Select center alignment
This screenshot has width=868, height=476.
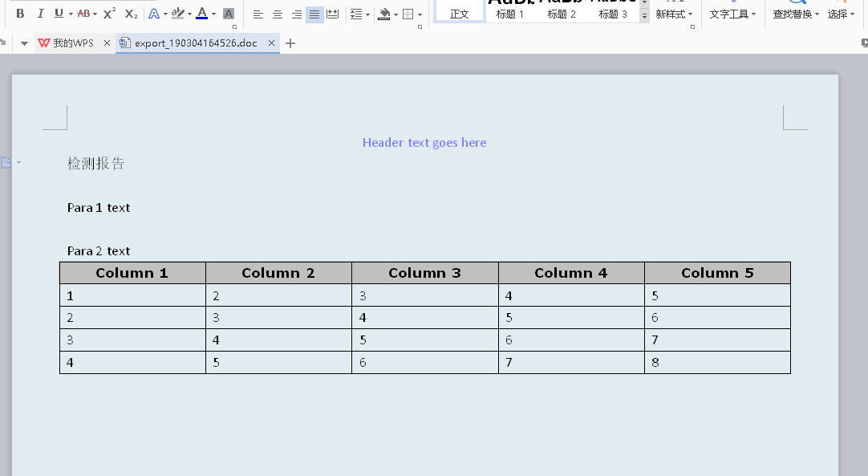coord(277,13)
